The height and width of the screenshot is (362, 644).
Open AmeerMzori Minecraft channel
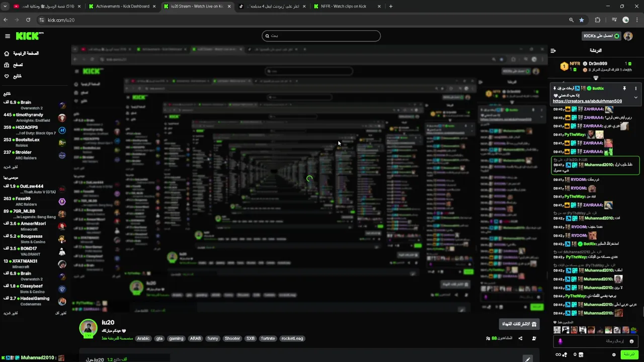34,226
